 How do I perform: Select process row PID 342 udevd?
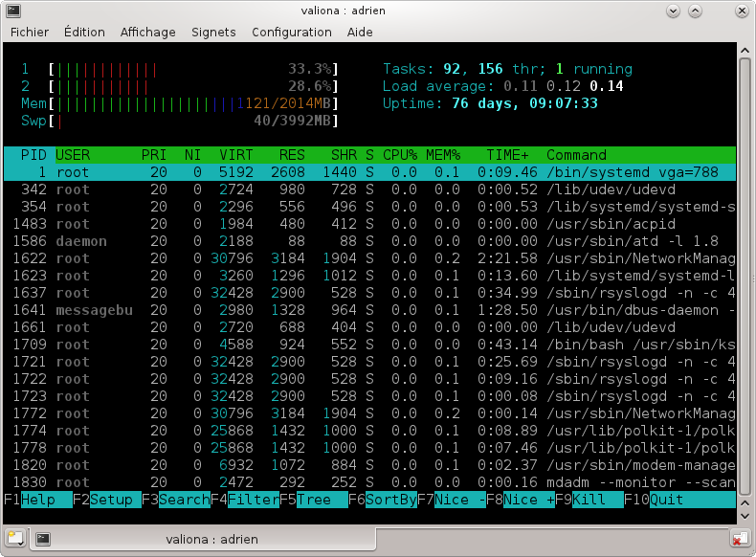click(x=369, y=189)
